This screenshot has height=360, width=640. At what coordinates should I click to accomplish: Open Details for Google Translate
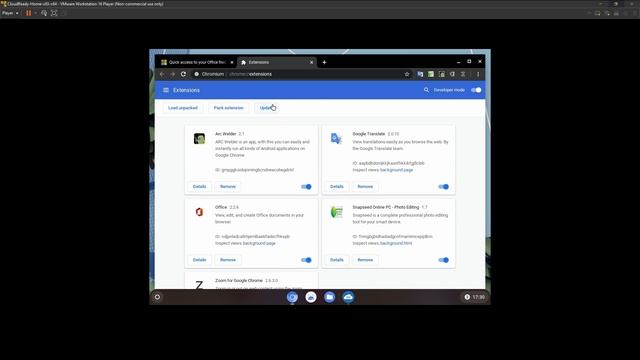[x=337, y=187]
